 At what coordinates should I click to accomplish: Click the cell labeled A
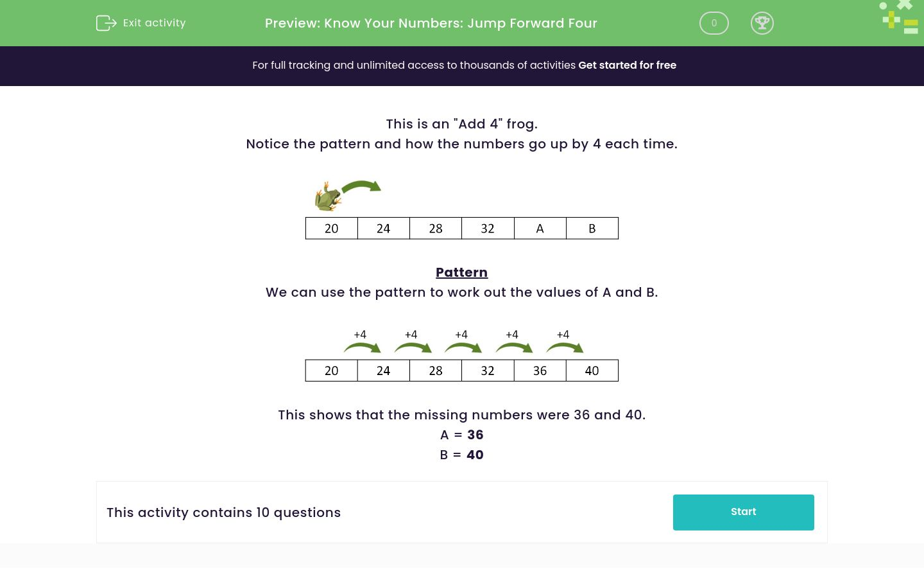(540, 228)
